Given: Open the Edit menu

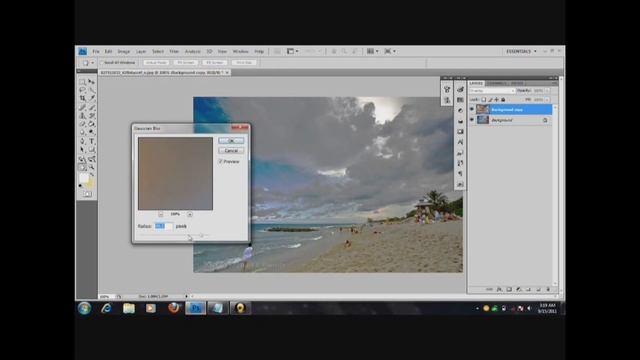Looking at the screenshot, I should [108, 51].
